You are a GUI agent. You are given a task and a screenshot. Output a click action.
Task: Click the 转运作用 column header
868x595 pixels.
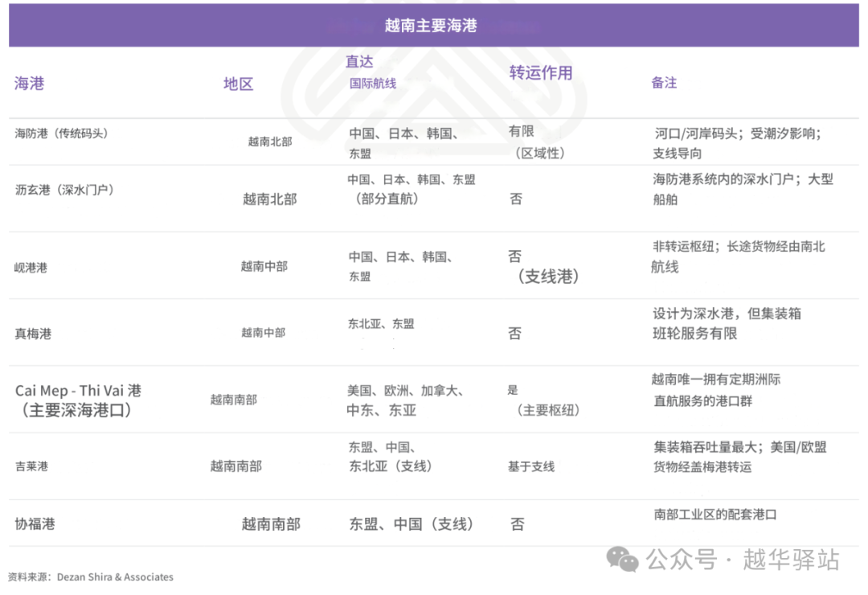tap(541, 72)
